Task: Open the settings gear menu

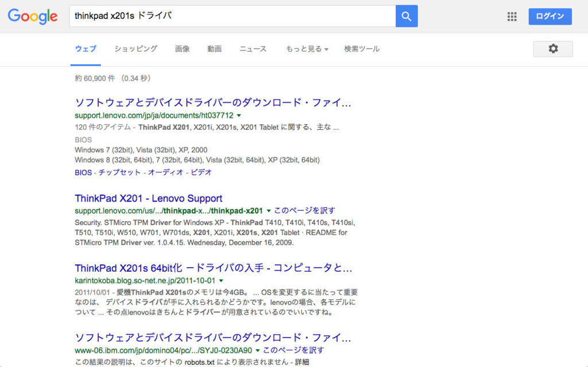Action: [553, 49]
